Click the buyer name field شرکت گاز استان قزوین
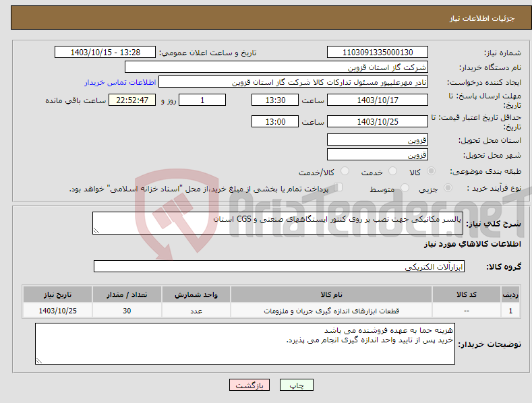532x403 pixels. pos(276,67)
